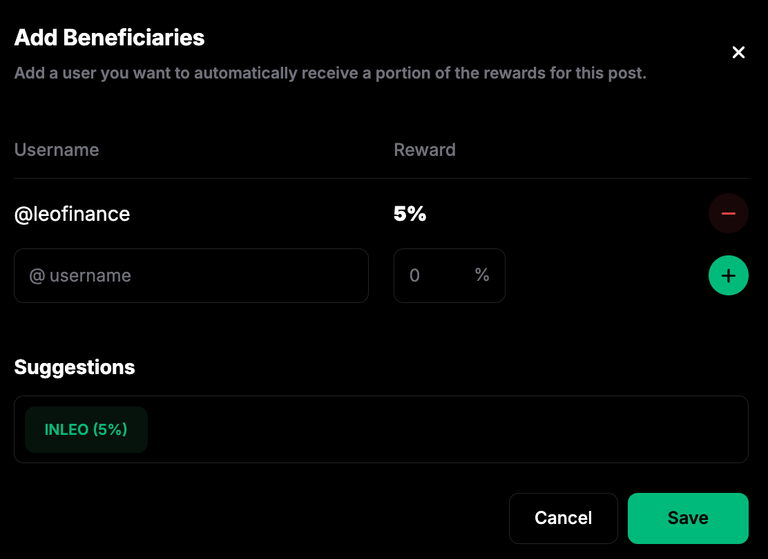Viewport: 768px width, 559px height.
Task: Click the Add Beneficiaries title
Action: 109,38
